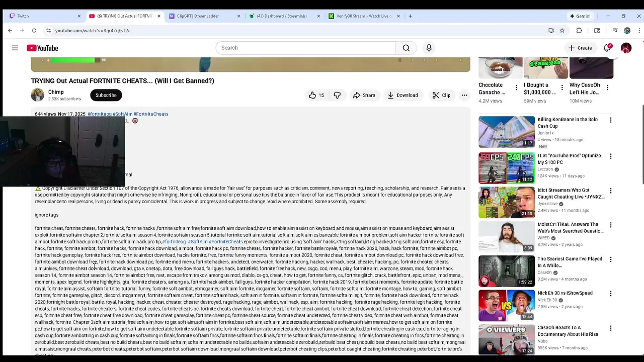Download the video
Image resolution: width=644 pixels, height=362 pixels.
pos(403,95)
